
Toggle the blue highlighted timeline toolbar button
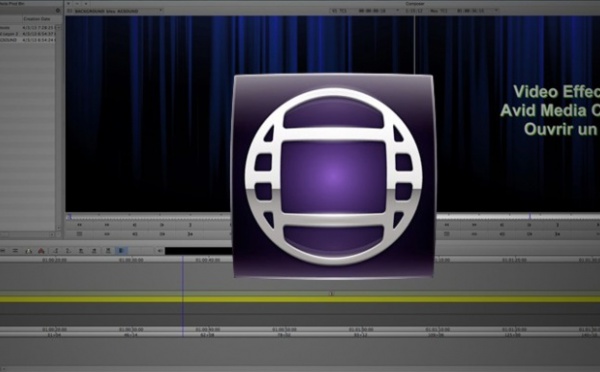coord(121,251)
